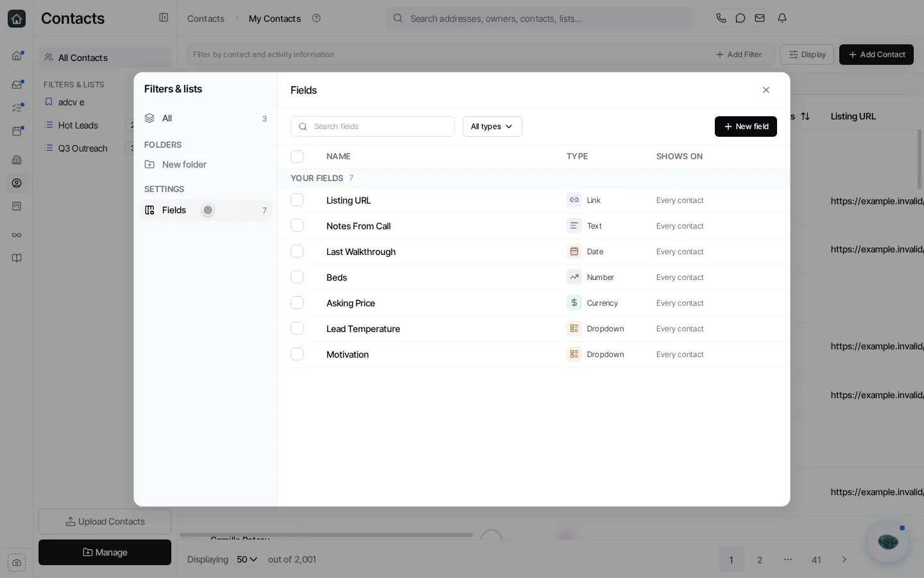The image size is (924, 578).
Task: Open the calendar icon in left rail
Action: (x=17, y=131)
